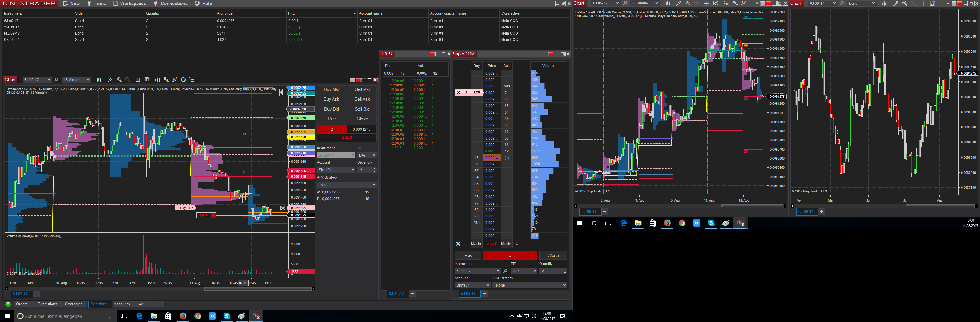Open data box in the 60 Minute chart
980x322 pixels.
coord(715,3)
